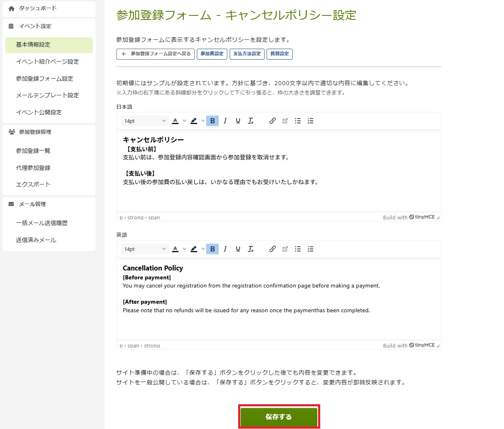Clear formatting in the English editor toolbar
504x429 pixels.
click(x=251, y=249)
